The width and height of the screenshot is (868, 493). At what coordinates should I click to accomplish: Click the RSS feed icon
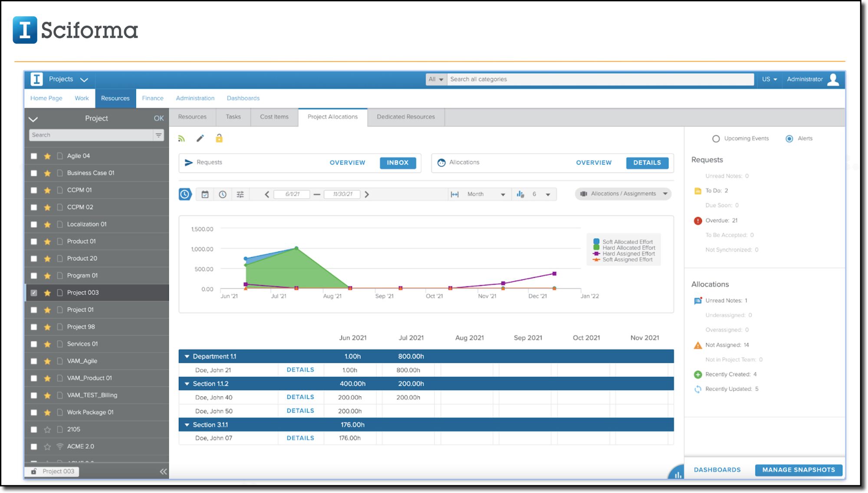tap(181, 138)
